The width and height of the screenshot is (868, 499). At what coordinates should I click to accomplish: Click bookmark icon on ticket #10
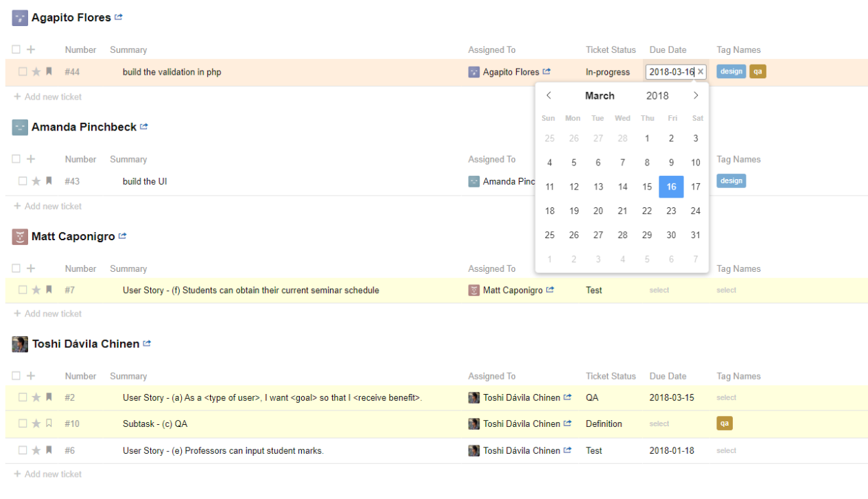coord(49,423)
